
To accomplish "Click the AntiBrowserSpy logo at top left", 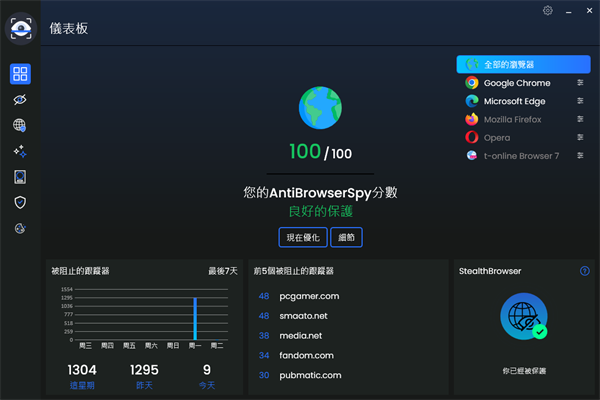I will [x=20, y=28].
